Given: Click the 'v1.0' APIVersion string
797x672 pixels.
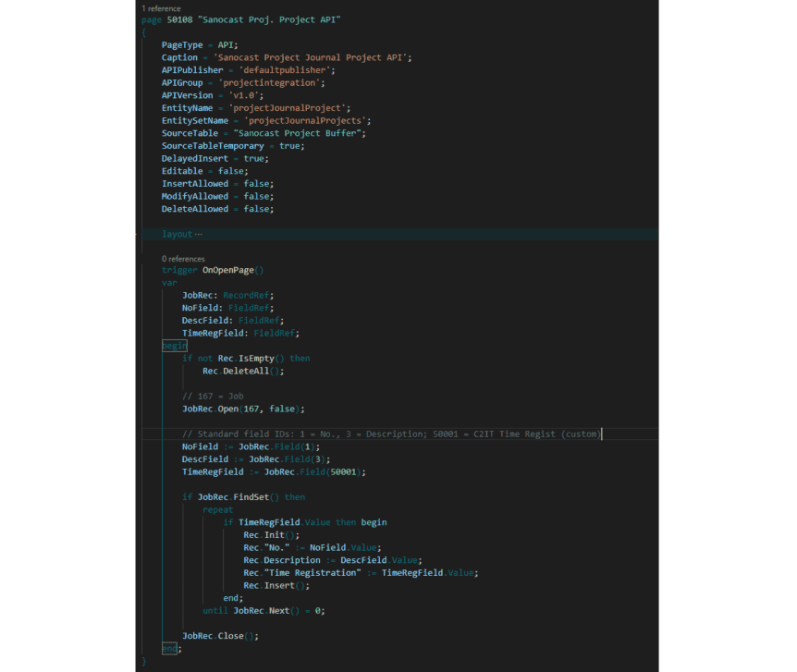Looking at the screenshot, I should click(x=249, y=95).
